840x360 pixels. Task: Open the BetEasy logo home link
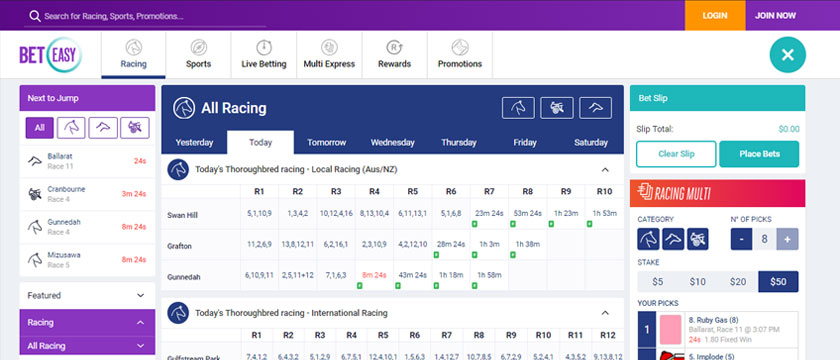pyautogui.click(x=50, y=55)
